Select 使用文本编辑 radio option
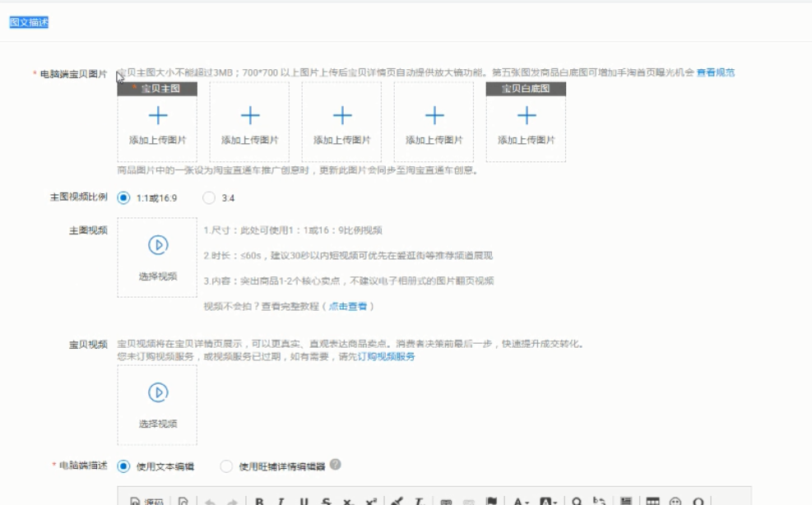This screenshot has height=505, width=812. [124, 466]
